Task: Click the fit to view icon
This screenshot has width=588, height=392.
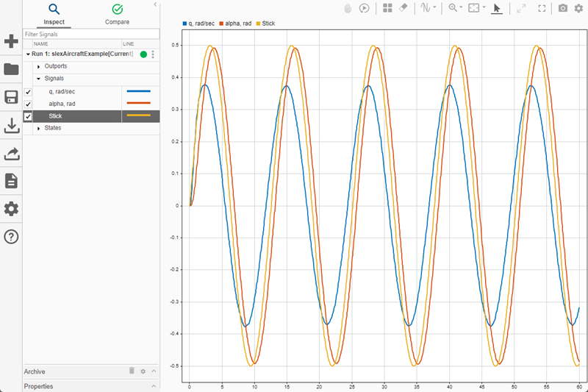Action: click(474, 8)
